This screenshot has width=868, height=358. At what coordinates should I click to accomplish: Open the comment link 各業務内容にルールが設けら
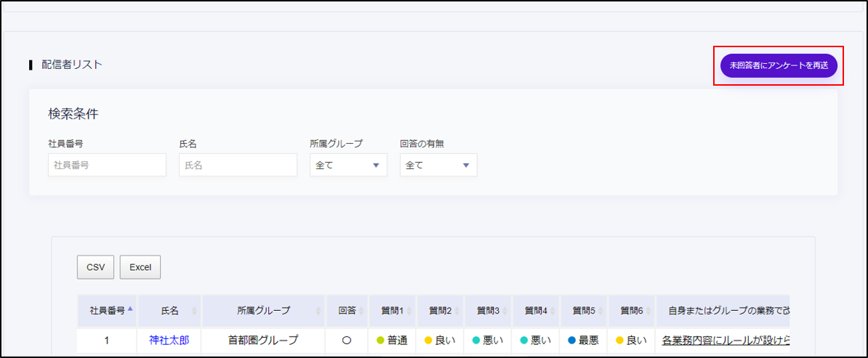pos(726,341)
